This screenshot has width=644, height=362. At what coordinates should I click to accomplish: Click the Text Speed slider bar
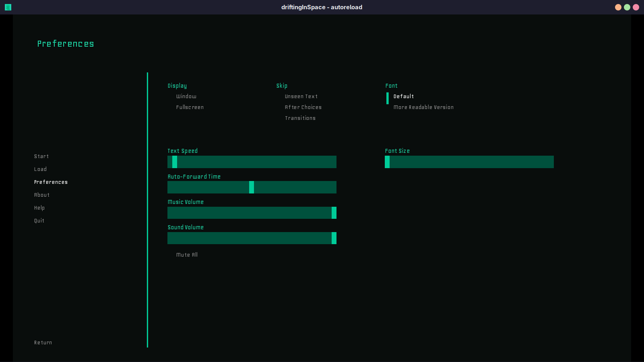[x=252, y=162]
